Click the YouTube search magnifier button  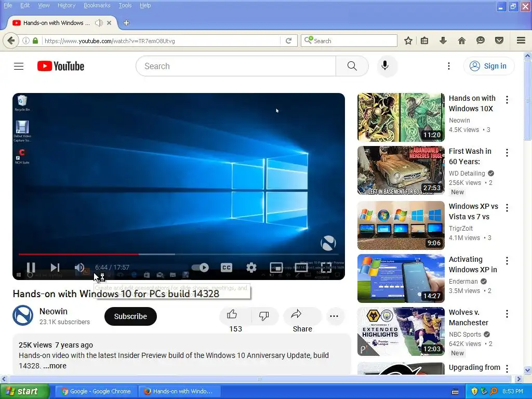352,66
